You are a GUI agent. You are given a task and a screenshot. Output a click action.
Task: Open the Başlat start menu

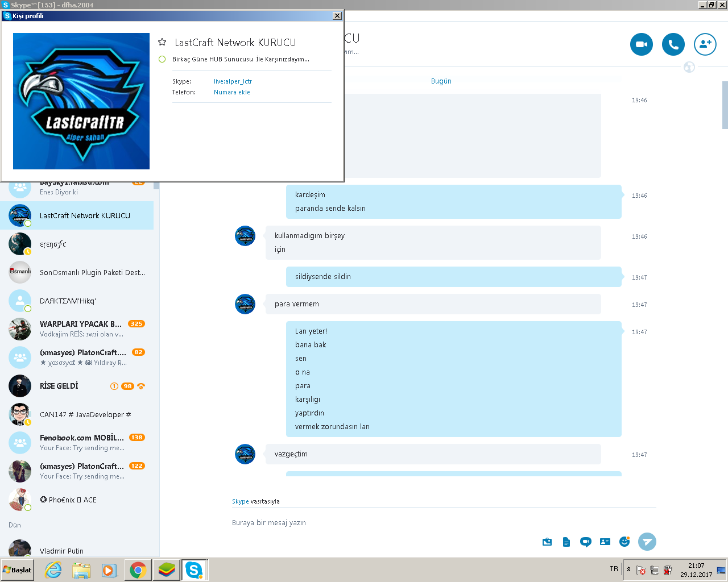pos(17,569)
